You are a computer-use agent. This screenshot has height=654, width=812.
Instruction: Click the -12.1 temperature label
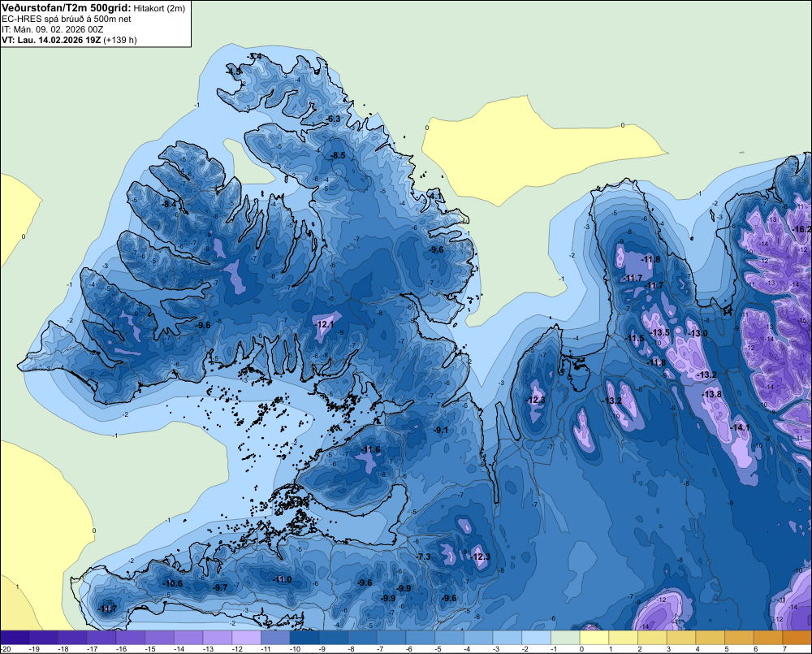coord(325,324)
